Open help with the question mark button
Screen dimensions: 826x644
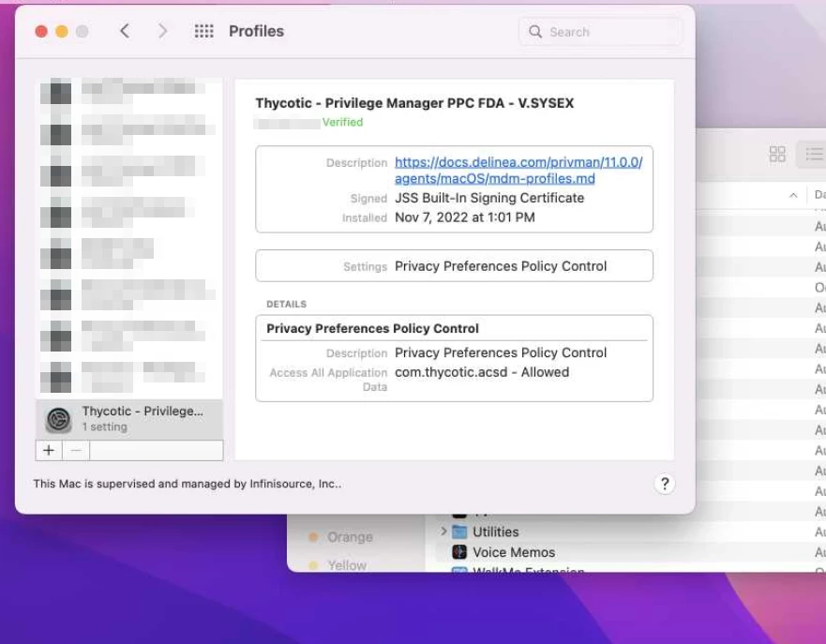(665, 484)
